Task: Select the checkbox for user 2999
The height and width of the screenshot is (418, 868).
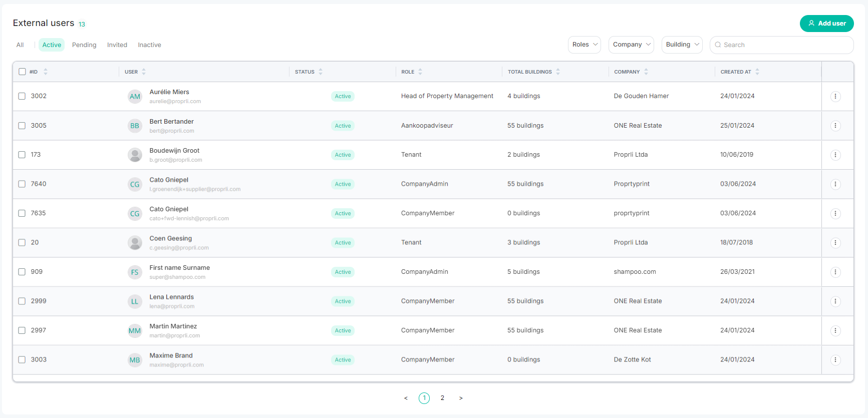Action: pyautogui.click(x=22, y=301)
